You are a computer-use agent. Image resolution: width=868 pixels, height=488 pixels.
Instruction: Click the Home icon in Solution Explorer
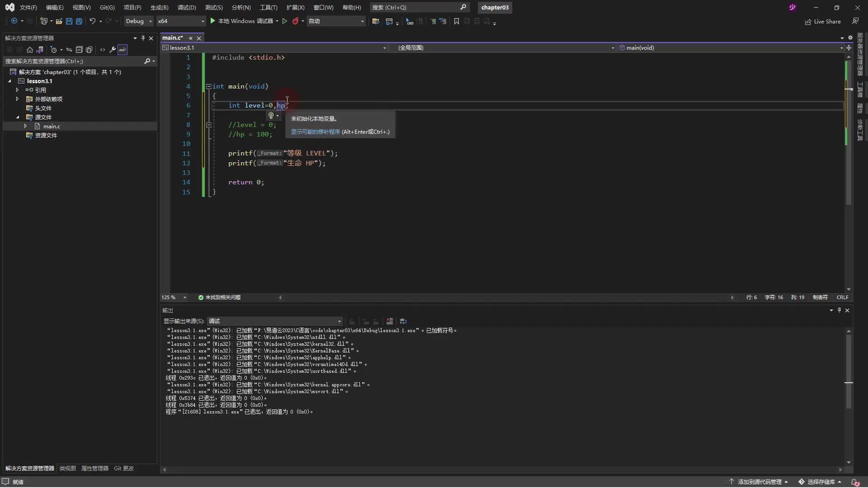(30, 50)
